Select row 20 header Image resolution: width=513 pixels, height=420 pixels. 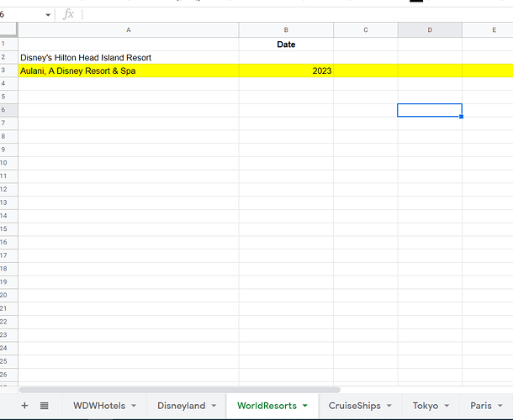tap(8, 295)
